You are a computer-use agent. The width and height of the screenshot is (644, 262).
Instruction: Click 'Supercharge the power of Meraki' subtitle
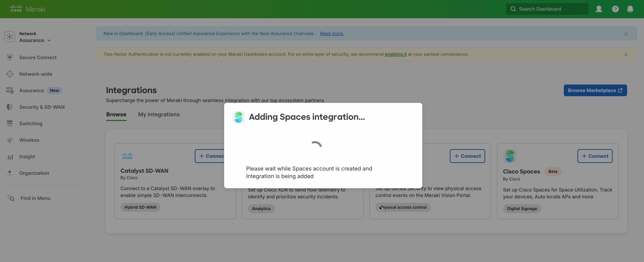pos(215,100)
